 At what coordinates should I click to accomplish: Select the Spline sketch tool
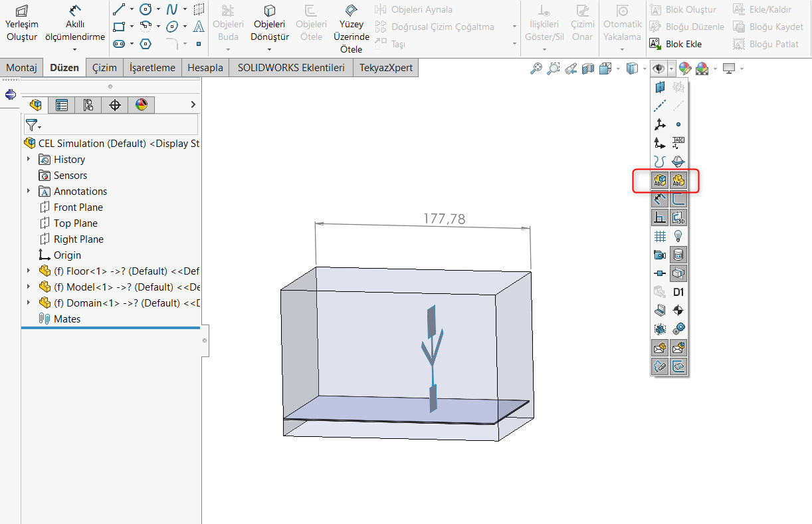[172, 9]
